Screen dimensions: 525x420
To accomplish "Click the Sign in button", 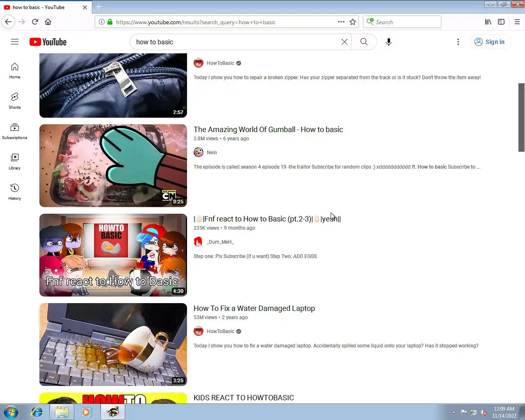I will click(490, 42).
